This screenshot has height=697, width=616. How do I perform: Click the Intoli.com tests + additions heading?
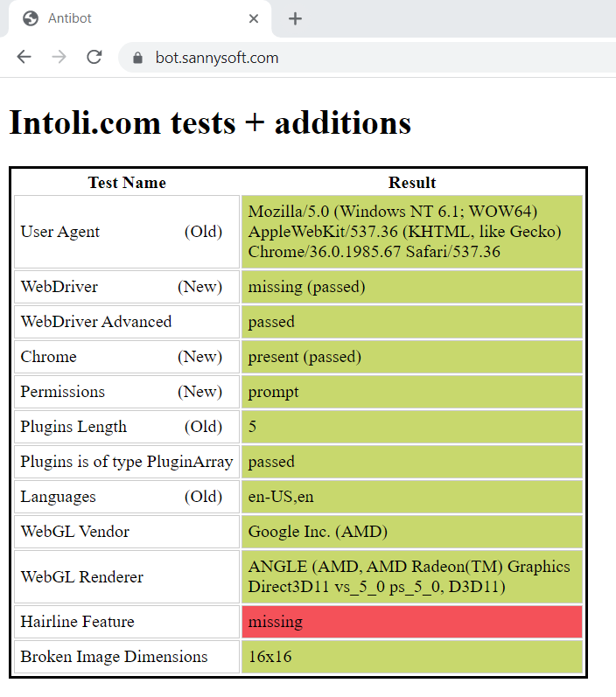(210, 122)
